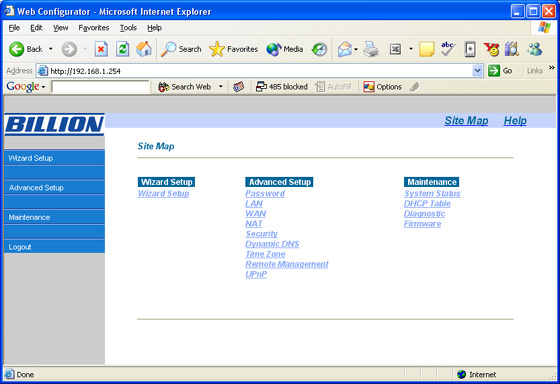The height and width of the screenshot is (384, 560).
Task: Open the DHCP Table link
Action: (427, 204)
